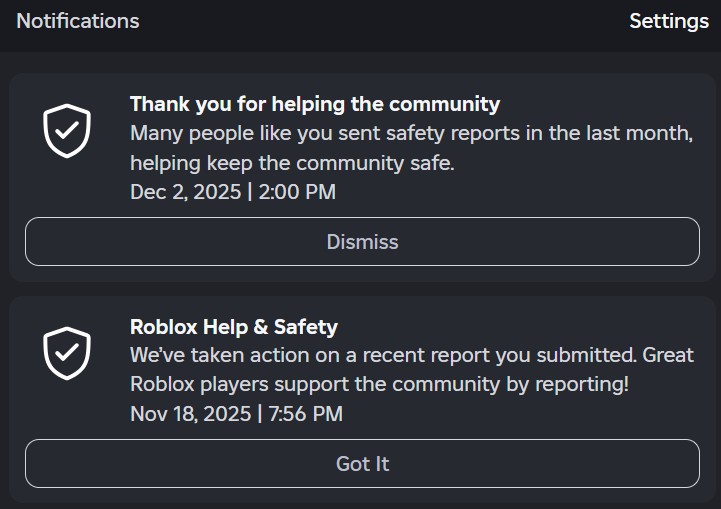Open the 'Roblox Help & Safety' title

pyautogui.click(x=234, y=326)
